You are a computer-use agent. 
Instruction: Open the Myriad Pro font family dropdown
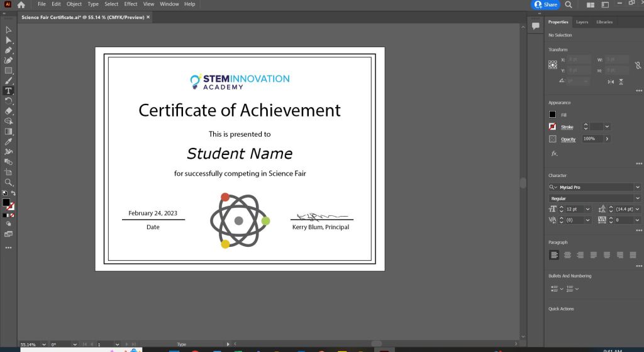pyautogui.click(x=637, y=188)
